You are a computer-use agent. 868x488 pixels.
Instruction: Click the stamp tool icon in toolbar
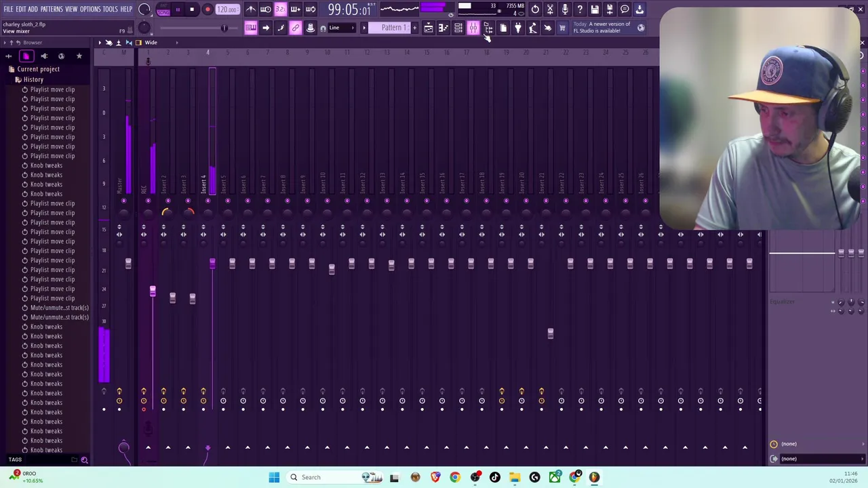(311, 28)
